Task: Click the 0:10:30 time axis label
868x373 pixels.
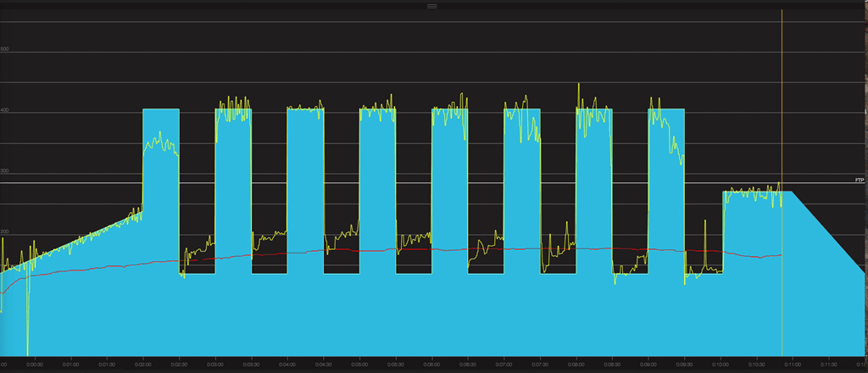Action: coord(757,365)
